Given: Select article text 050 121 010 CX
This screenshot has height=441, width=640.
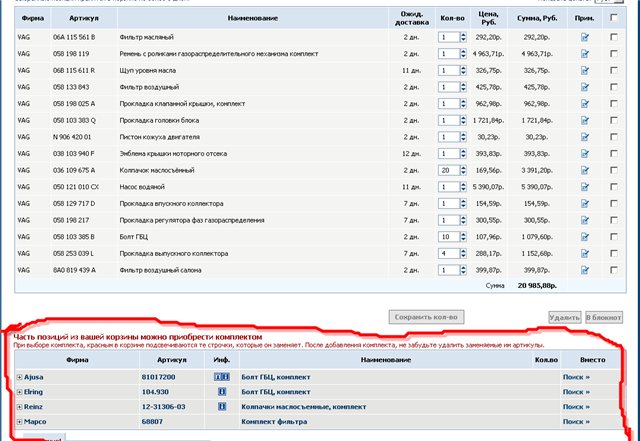Looking at the screenshot, I should pos(76,187).
